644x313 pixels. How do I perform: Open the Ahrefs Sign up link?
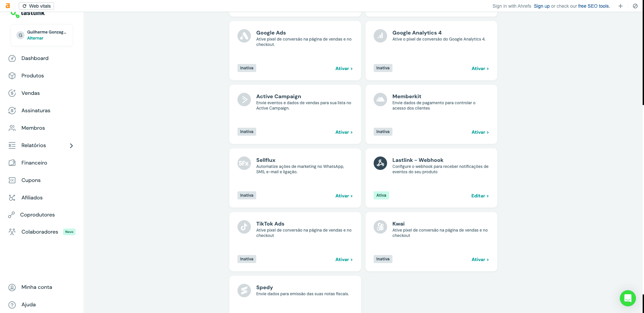coord(542,6)
